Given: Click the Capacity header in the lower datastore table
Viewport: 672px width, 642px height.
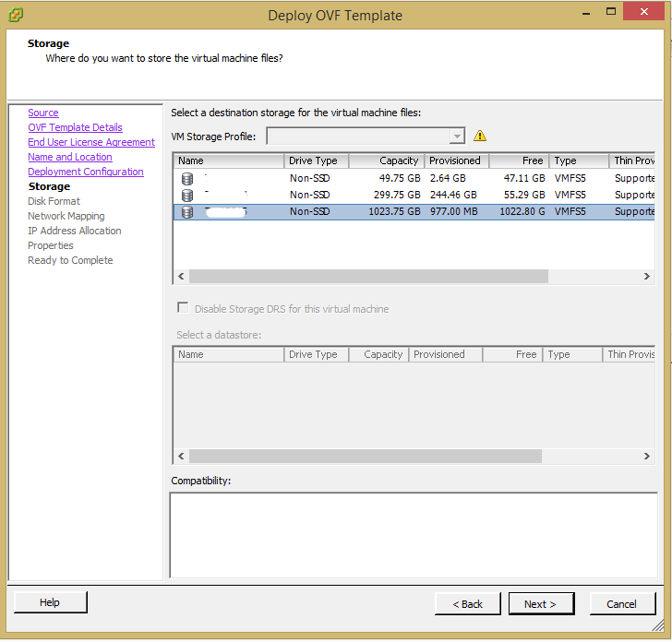Looking at the screenshot, I should [x=378, y=354].
